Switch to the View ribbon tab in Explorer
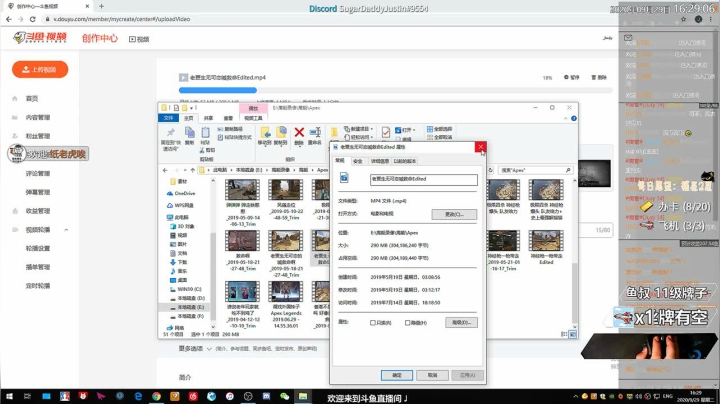The image size is (720, 404). pyautogui.click(x=228, y=118)
